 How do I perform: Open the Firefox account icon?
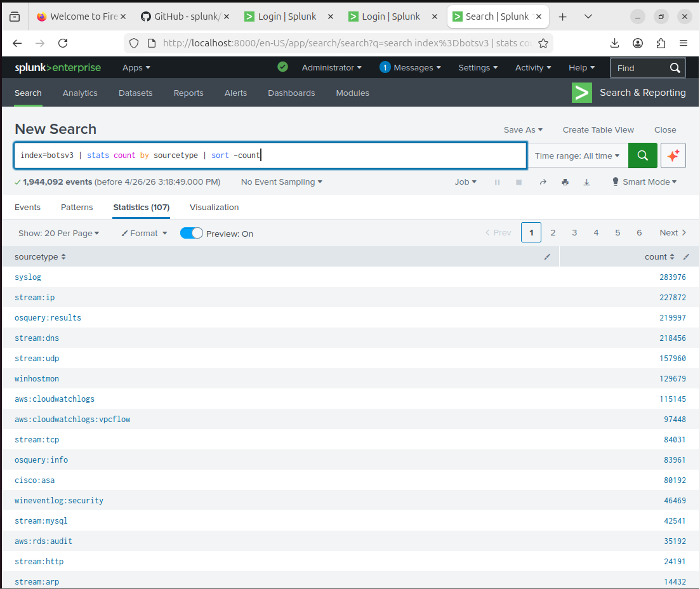point(638,43)
